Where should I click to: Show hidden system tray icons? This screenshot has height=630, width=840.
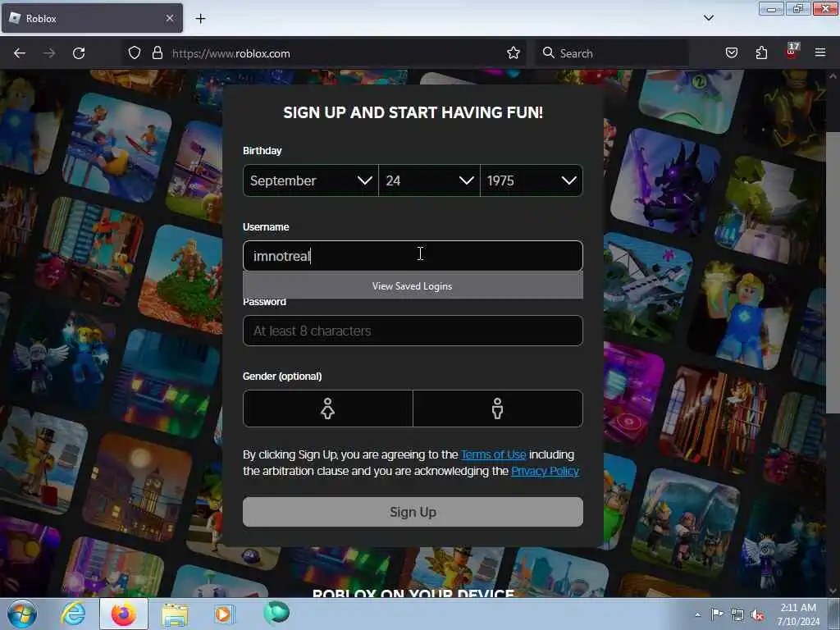click(x=697, y=615)
